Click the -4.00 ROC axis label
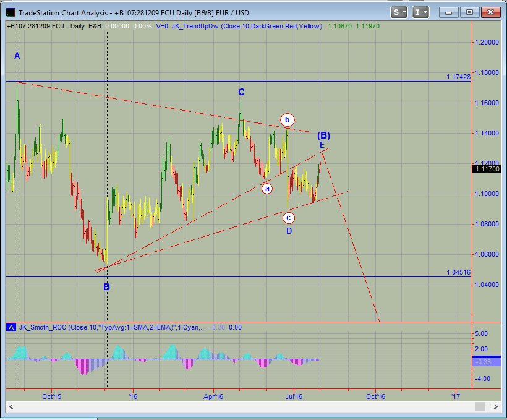Viewport: 507px width, 420px height. [x=482, y=379]
